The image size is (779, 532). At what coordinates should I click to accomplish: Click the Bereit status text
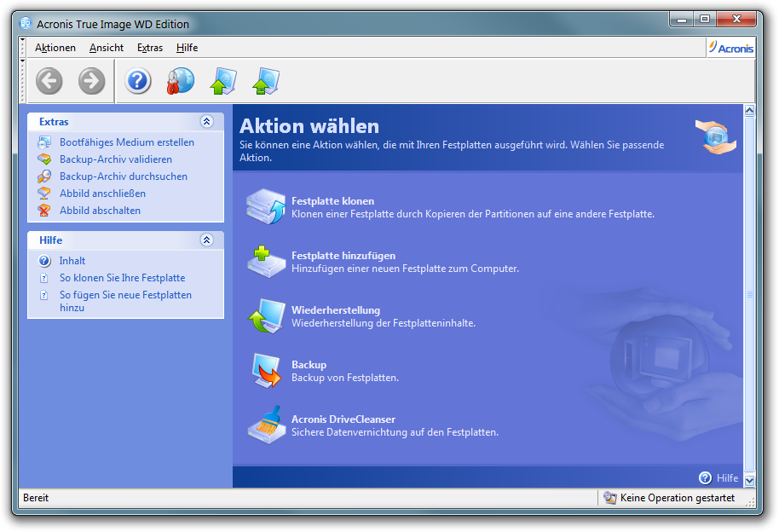pos(36,497)
